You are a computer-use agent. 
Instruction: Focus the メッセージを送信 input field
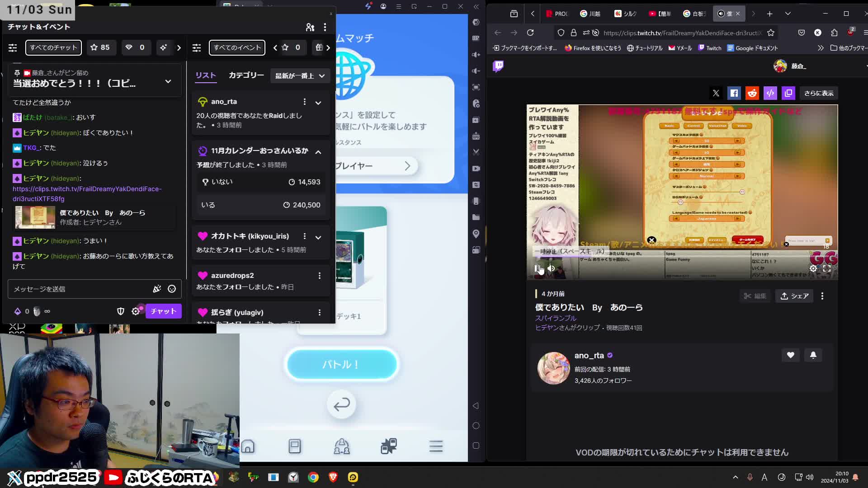click(x=79, y=289)
